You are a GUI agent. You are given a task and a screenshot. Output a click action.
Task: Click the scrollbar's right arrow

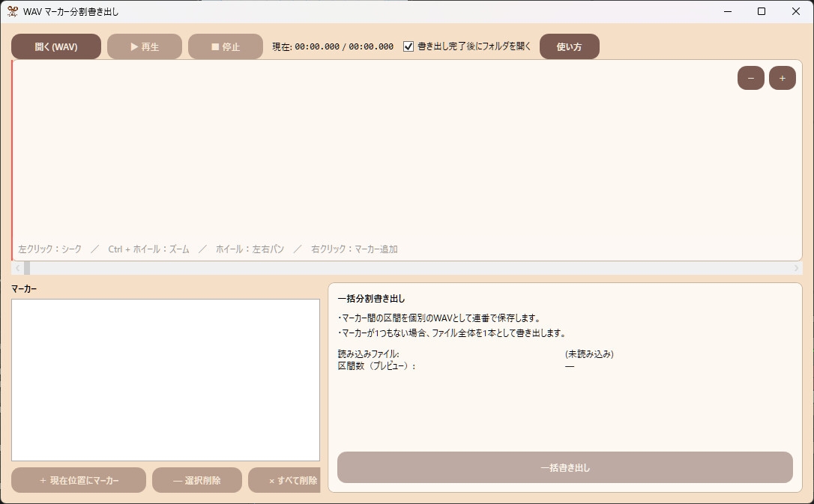pos(796,268)
